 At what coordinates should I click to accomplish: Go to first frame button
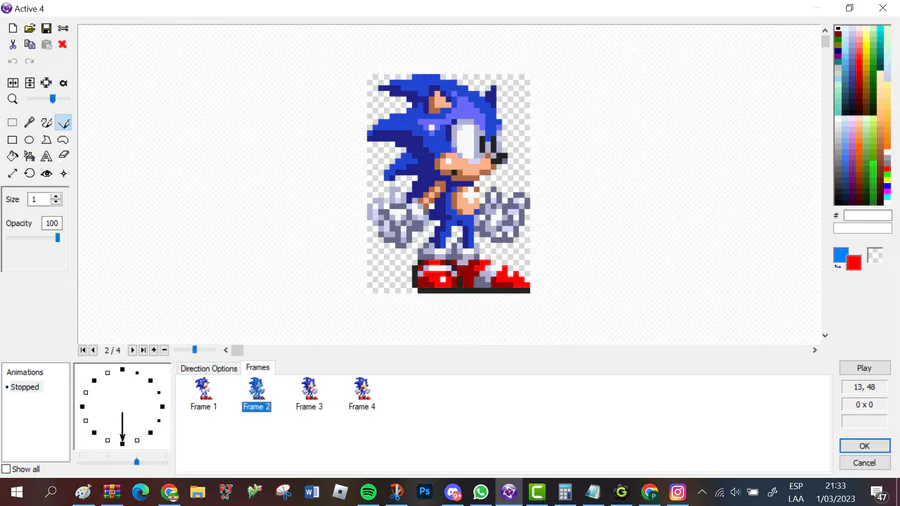(83, 350)
